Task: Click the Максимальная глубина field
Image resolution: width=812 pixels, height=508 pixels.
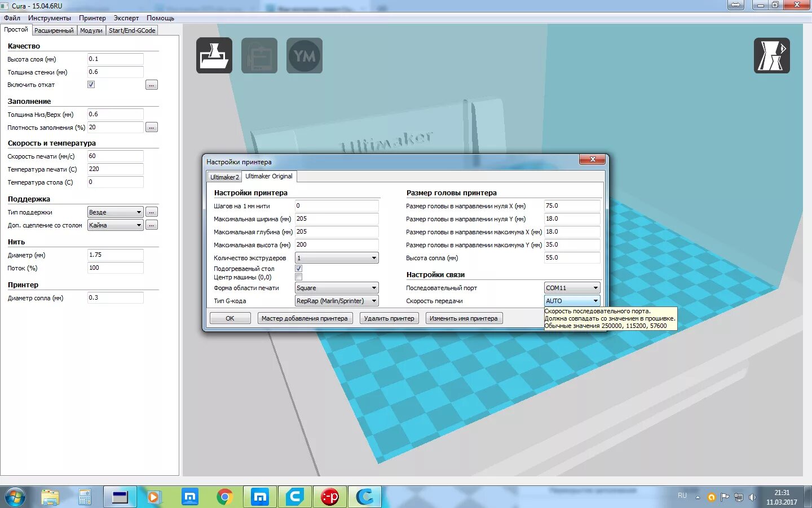Action: click(x=337, y=231)
